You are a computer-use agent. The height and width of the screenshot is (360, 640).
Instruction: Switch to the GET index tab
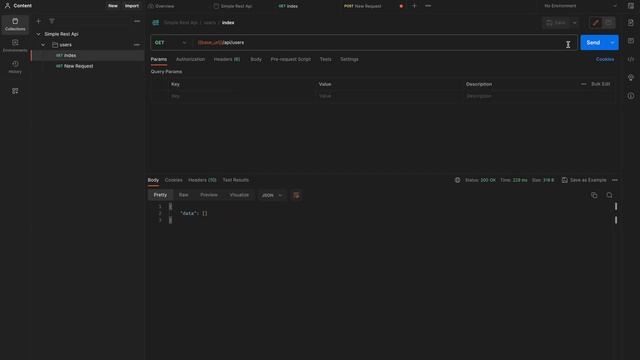pos(288,6)
